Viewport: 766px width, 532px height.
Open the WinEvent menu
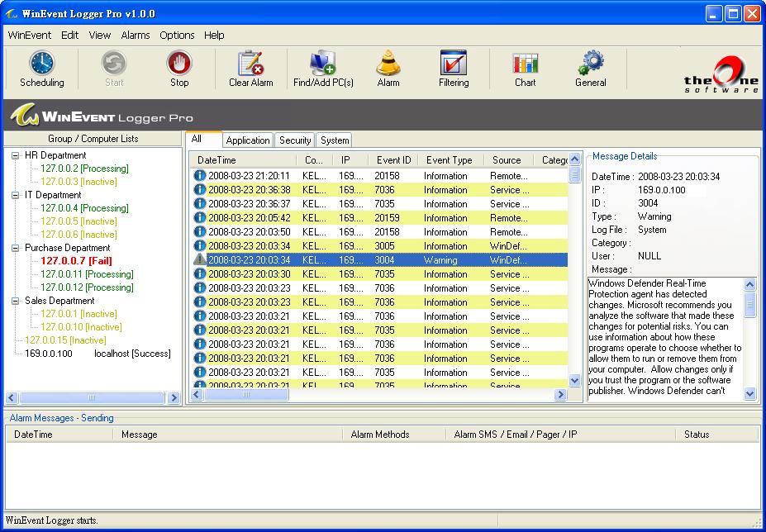(x=30, y=36)
